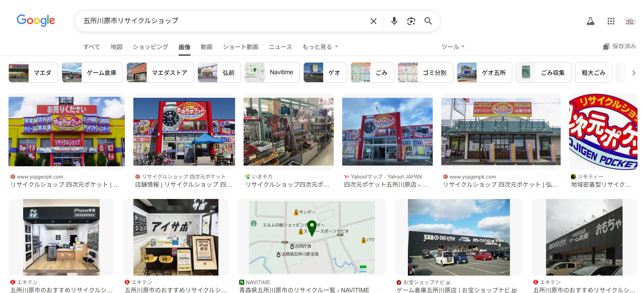Open 四次元ポケット五所川原店 Yahoo result title

coord(386,185)
